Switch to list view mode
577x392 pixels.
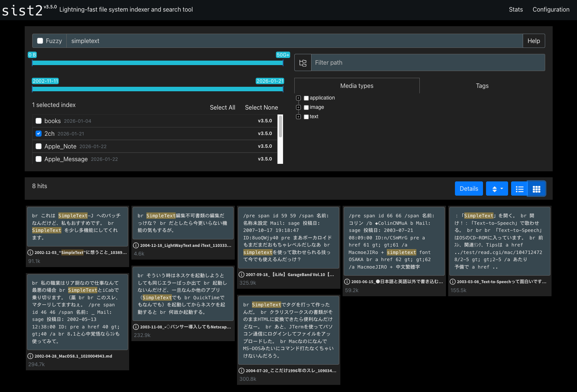pos(519,189)
